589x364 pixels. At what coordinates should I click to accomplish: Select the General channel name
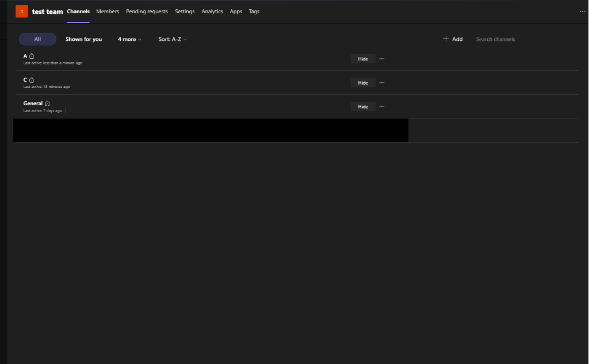pyautogui.click(x=33, y=104)
